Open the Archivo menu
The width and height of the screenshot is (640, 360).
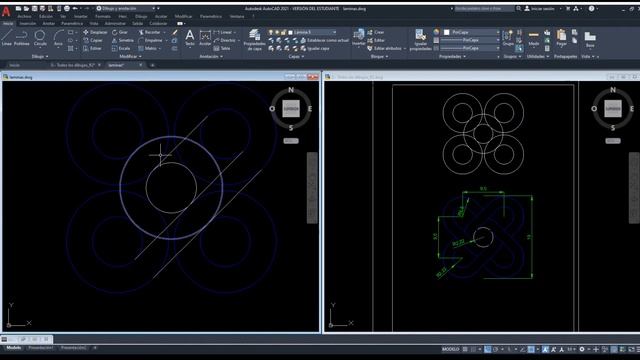pyautogui.click(x=24, y=17)
